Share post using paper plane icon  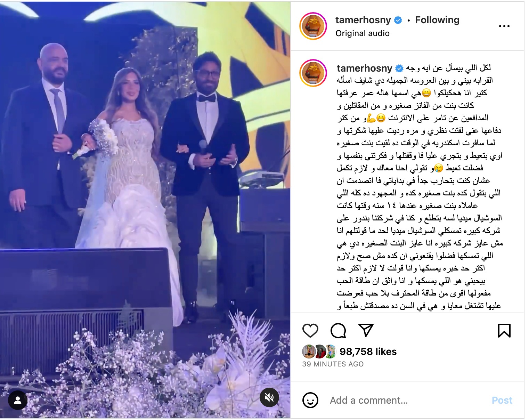coord(366,330)
